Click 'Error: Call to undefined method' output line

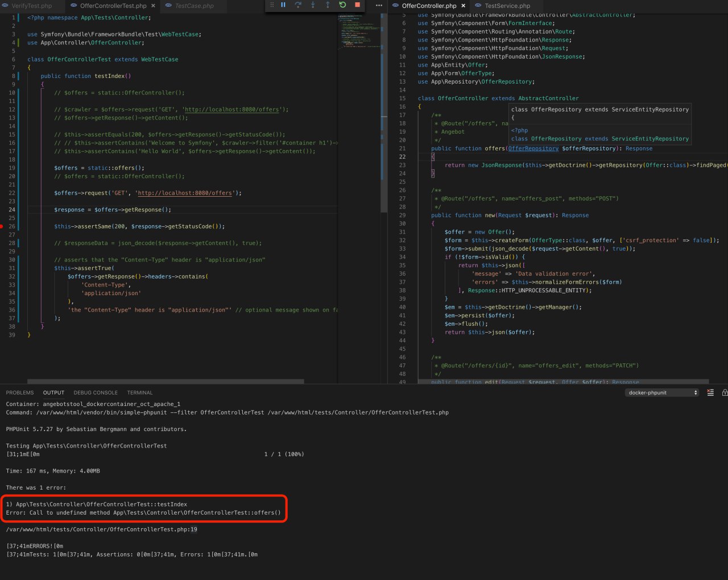(x=143, y=512)
